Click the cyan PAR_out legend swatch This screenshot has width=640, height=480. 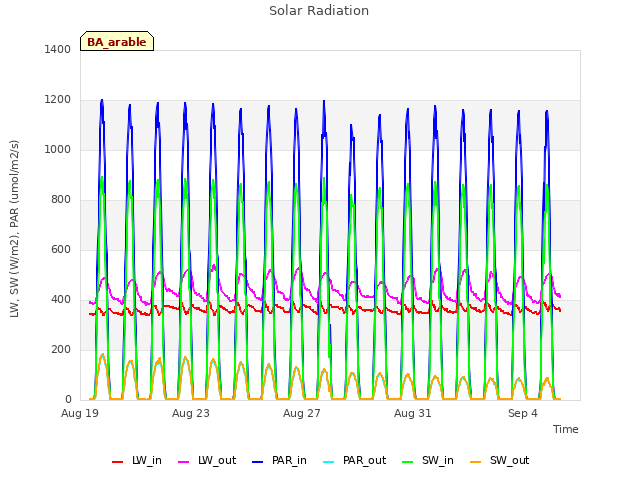[329, 462]
